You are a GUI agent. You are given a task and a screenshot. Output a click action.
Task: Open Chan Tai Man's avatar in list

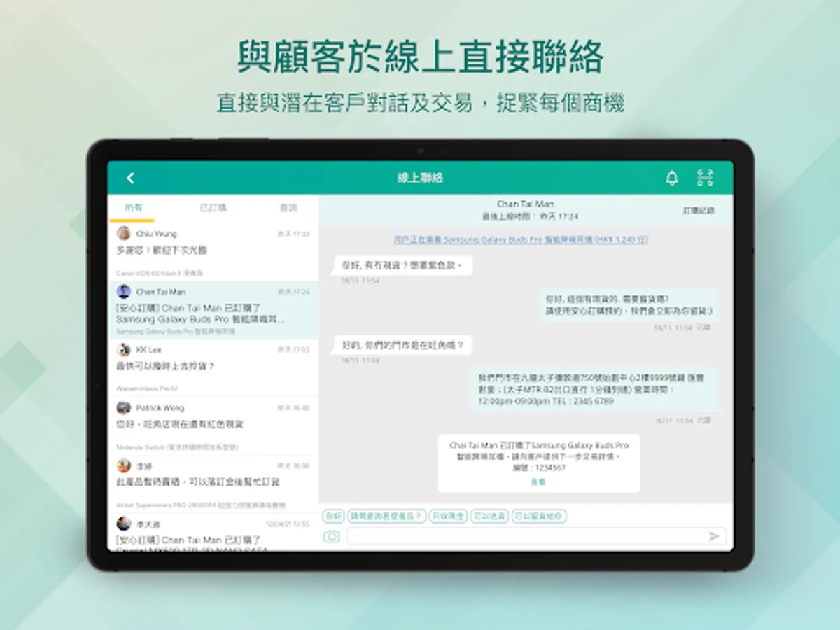[124, 292]
